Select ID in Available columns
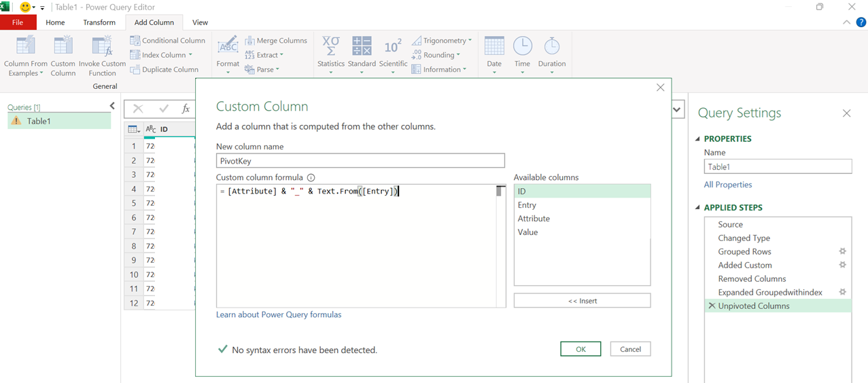 pos(582,191)
